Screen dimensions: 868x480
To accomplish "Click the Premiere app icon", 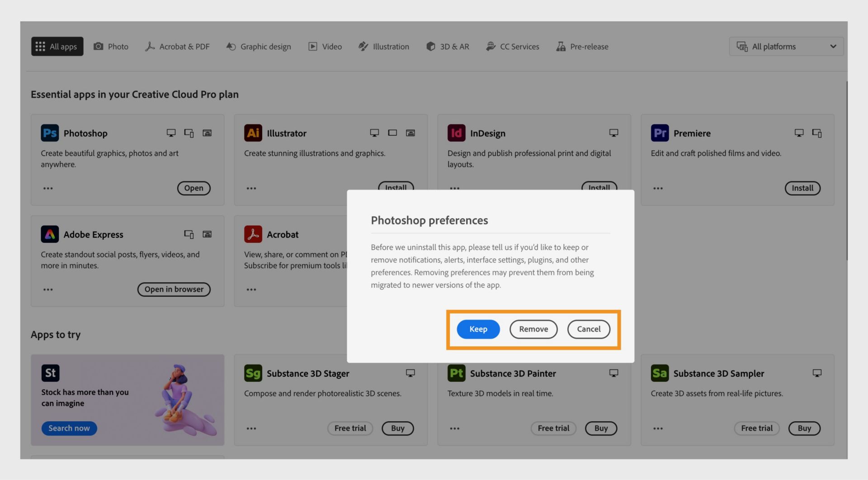I will (660, 133).
